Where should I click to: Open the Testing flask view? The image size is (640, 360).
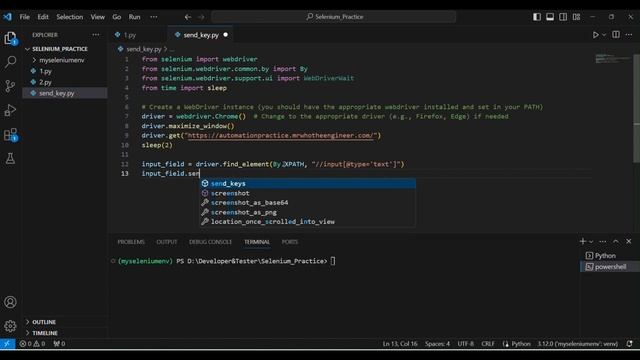pyautogui.click(x=10, y=158)
